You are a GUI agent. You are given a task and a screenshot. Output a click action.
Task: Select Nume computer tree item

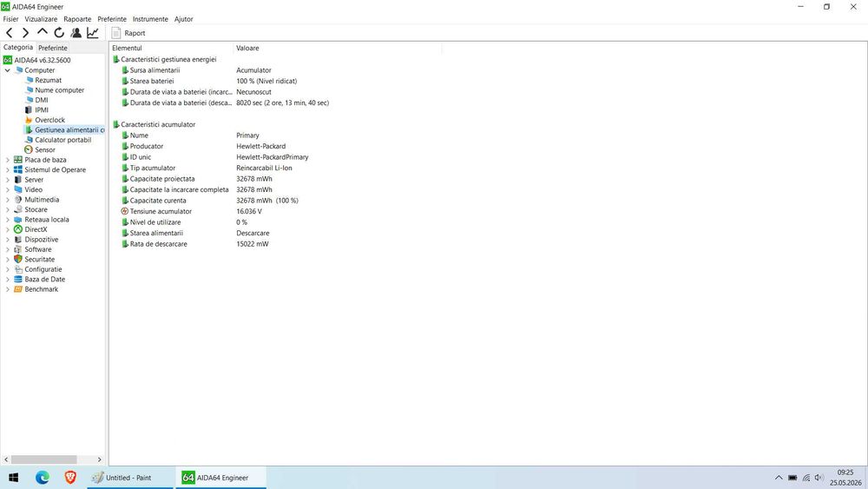point(59,90)
